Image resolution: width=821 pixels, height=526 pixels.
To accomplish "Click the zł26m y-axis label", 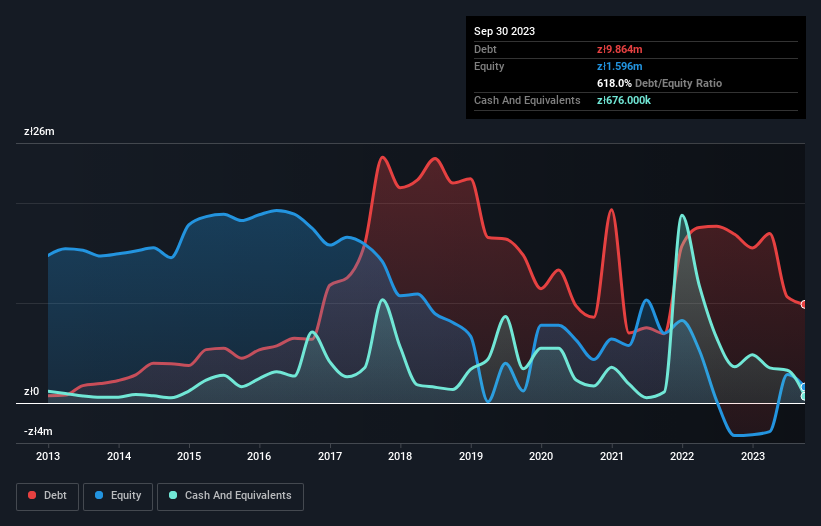I will click(x=39, y=131).
